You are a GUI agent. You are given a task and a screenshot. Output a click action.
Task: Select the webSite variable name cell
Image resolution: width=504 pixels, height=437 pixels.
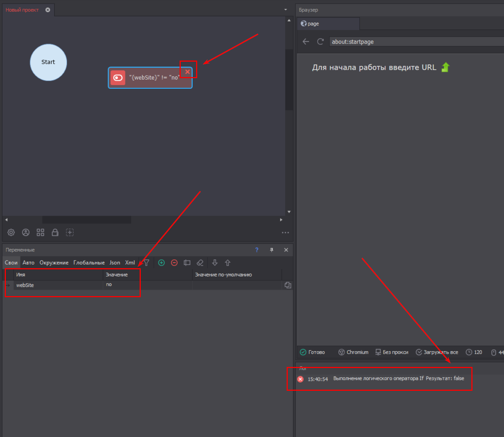click(58, 285)
